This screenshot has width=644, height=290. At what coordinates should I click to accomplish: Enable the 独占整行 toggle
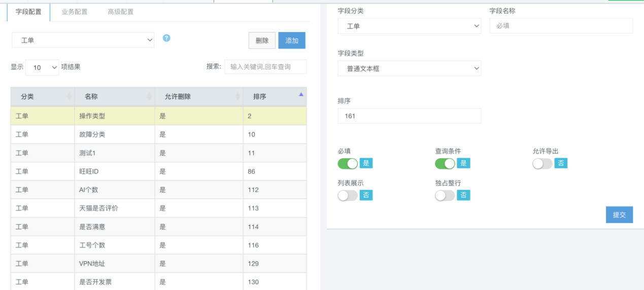(x=445, y=195)
